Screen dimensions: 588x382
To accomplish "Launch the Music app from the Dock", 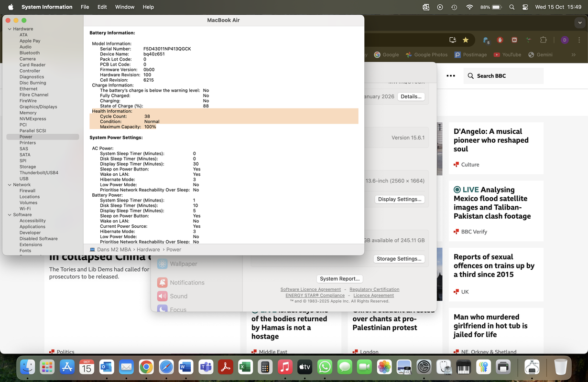I will point(285,367).
